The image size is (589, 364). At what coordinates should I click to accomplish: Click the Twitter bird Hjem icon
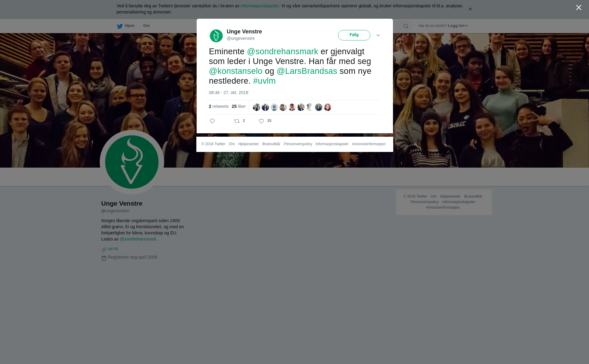point(120,26)
